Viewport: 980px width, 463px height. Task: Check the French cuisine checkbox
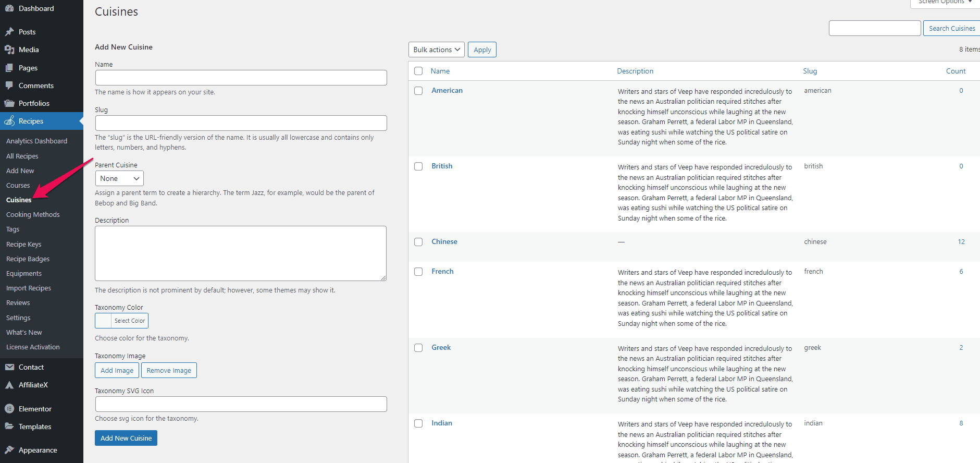pos(418,272)
